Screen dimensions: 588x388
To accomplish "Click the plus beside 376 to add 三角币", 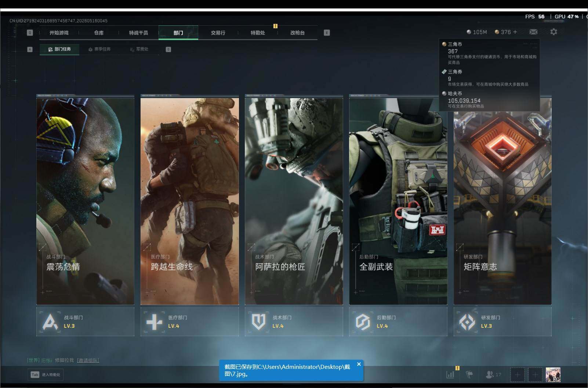I will 515,32.
